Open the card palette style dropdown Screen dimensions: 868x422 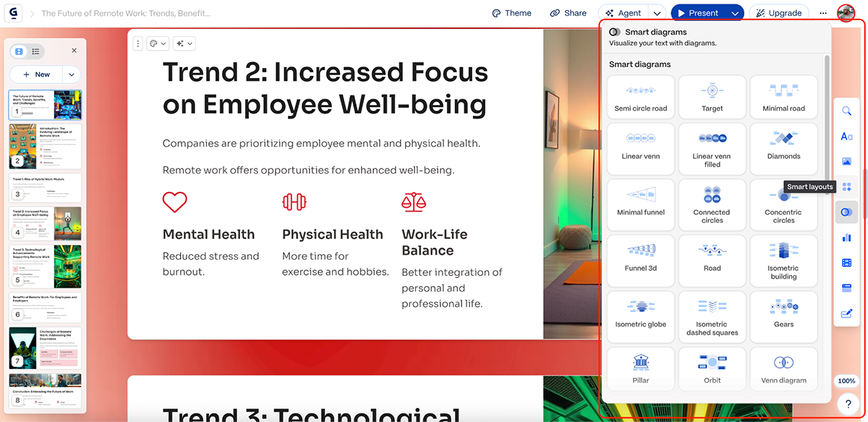(x=157, y=44)
